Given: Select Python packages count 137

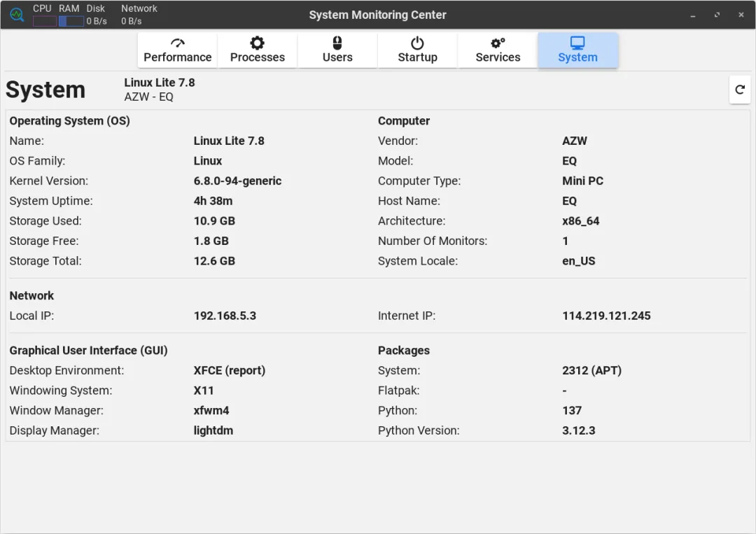Looking at the screenshot, I should (x=572, y=411).
